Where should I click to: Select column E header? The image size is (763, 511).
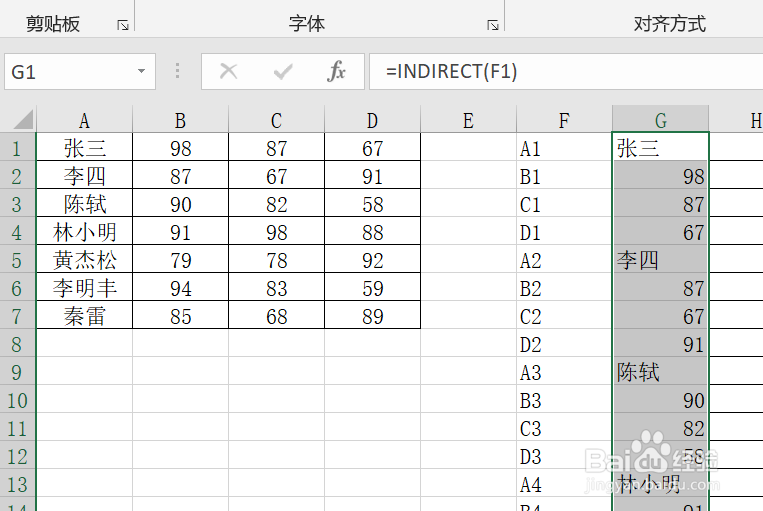click(468, 120)
